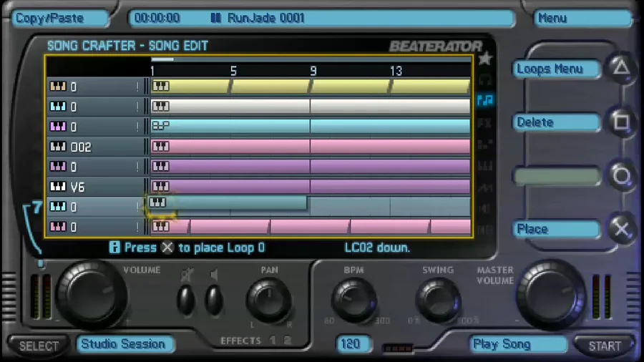Click the cross button next to Place

621,229
